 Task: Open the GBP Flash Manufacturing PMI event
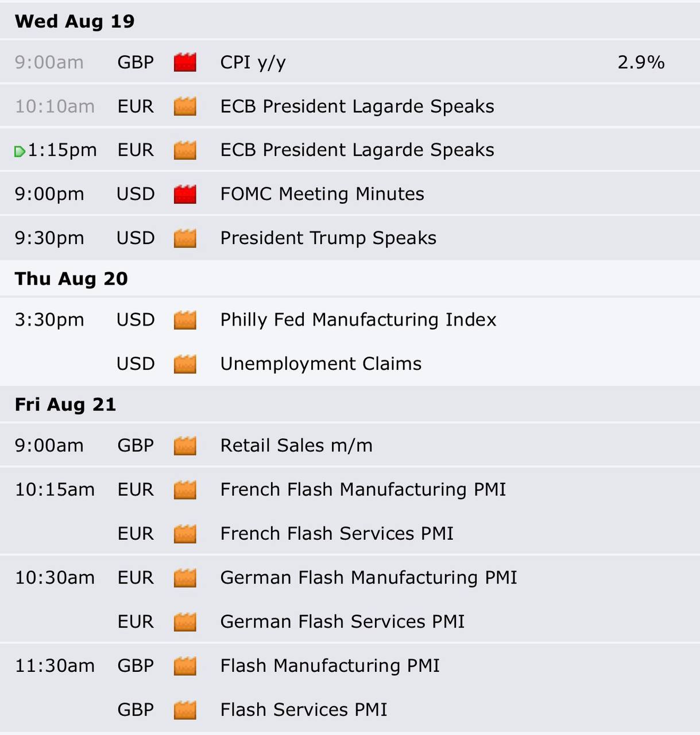pos(330,666)
